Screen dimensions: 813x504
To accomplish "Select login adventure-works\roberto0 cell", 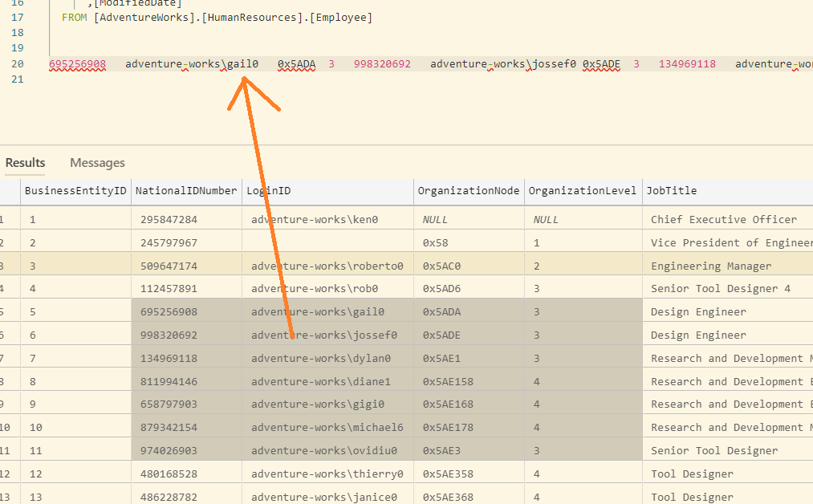I will tap(327, 266).
